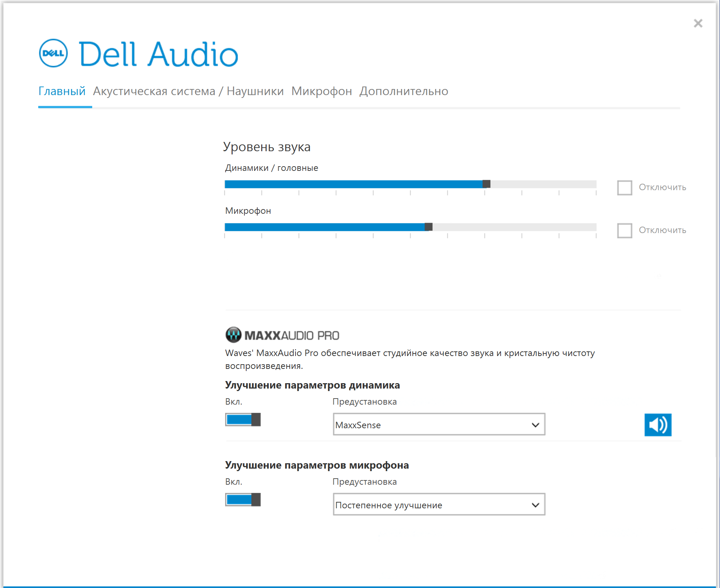This screenshot has width=720, height=588.
Task: Open the Постепенное улучшение preset dropdown
Action: pyautogui.click(x=439, y=504)
